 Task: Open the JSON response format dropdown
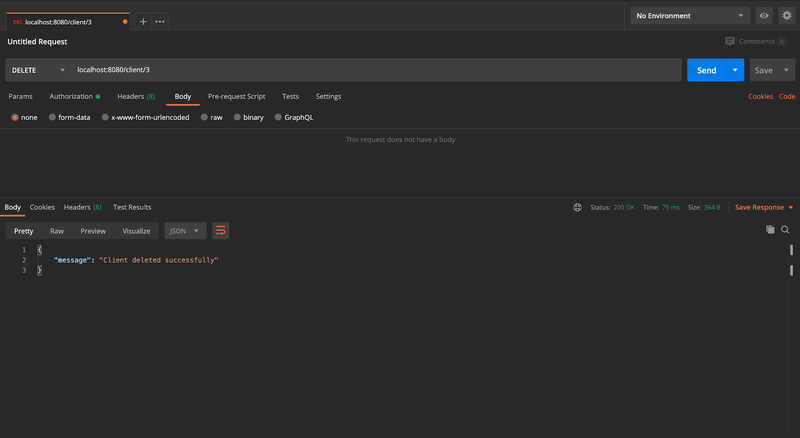[x=185, y=231]
